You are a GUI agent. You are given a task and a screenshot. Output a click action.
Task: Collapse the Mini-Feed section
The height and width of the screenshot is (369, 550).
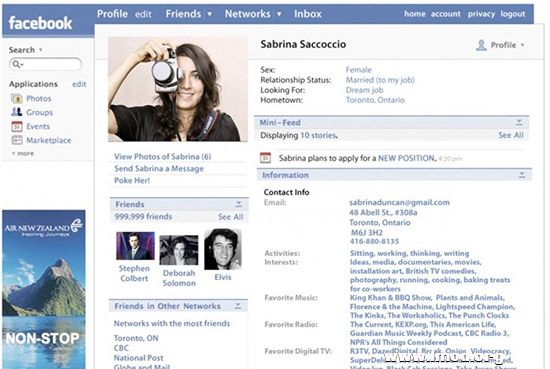pos(519,122)
